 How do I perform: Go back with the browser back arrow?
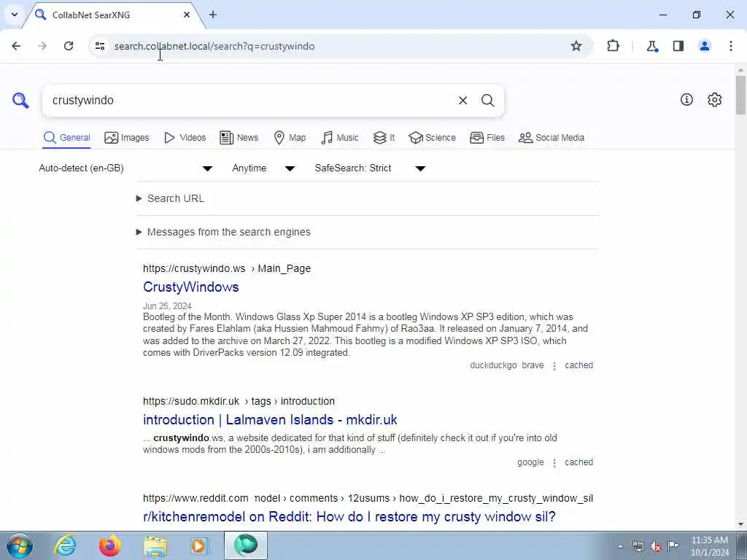pos(16,46)
